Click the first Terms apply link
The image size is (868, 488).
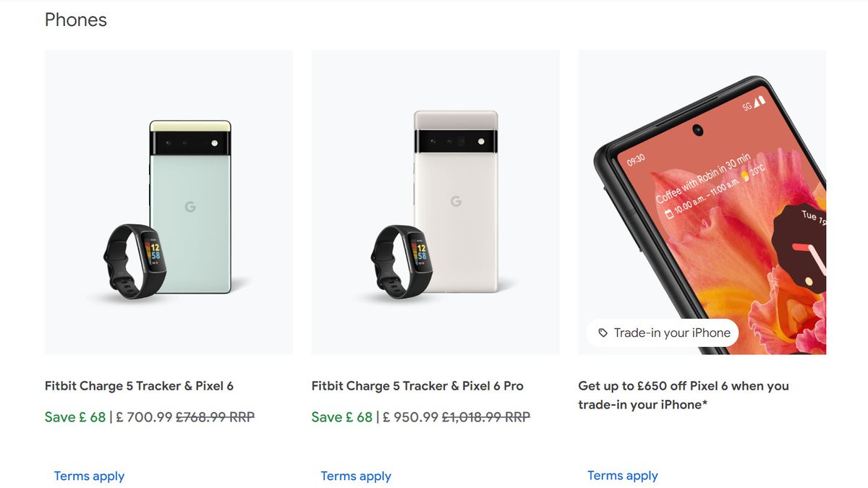tap(88, 476)
